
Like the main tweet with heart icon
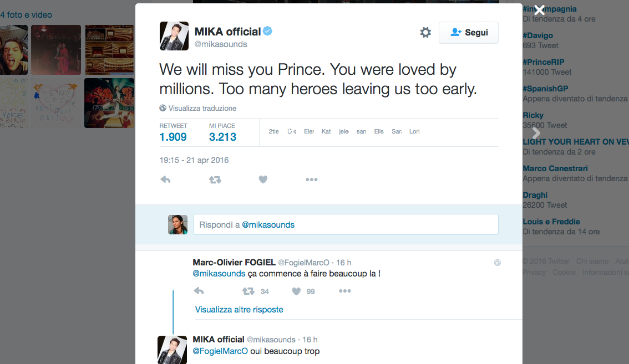(x=263, y=180)
